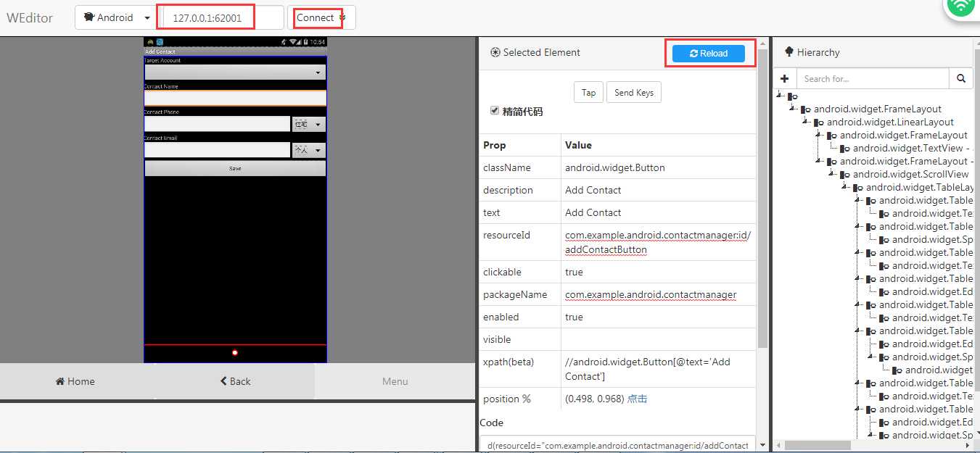The height and width of the screenshot is (453, 980).
Task: Click the Home navigation button
Action: pos(75,381)
